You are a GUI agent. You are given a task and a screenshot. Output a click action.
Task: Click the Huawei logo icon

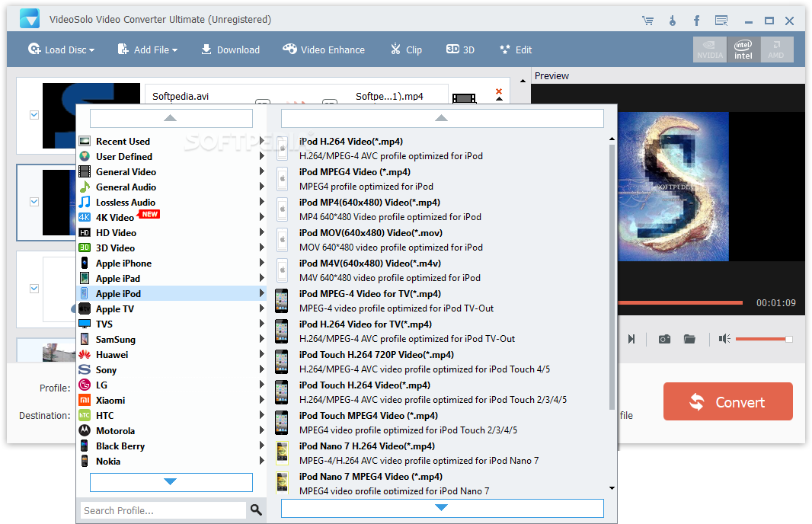85,355
